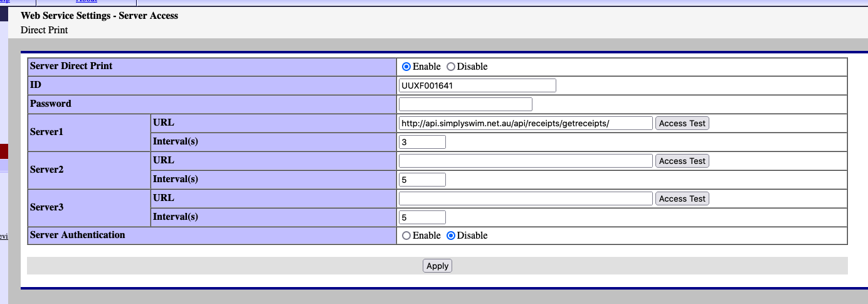Run Access Test for Server2
This screenshot has width=868, height=304.
682,161
